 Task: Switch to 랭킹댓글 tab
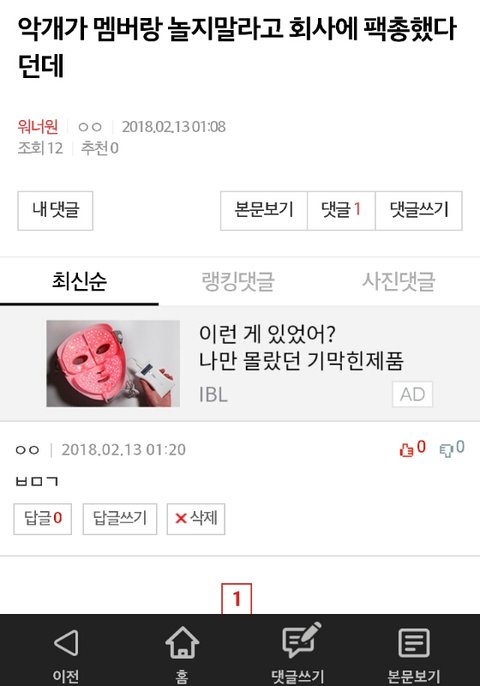(238, 280)
